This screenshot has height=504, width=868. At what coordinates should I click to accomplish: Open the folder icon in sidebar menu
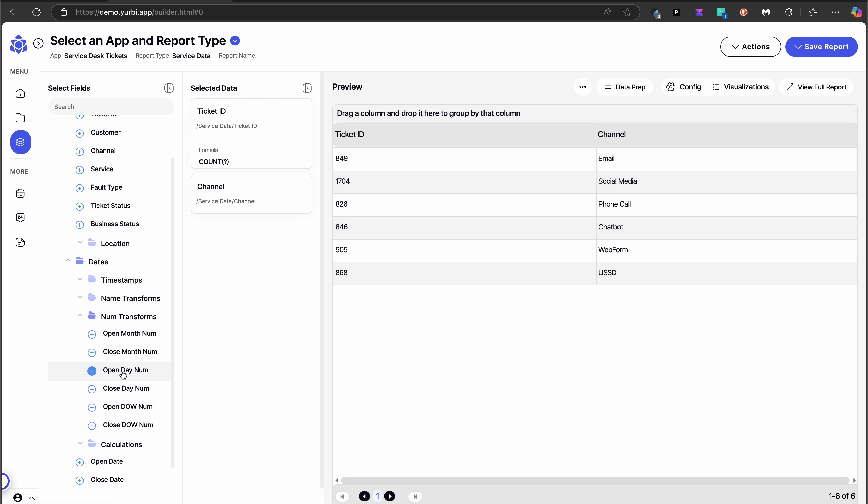[x=20, y=118]
